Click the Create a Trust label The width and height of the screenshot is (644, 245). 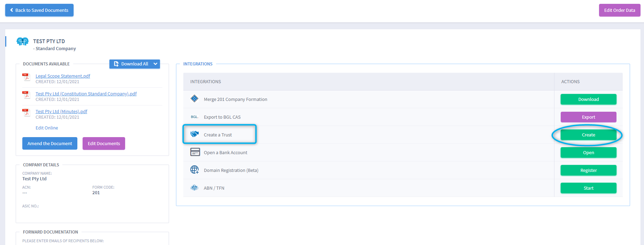tap(218, 135)
